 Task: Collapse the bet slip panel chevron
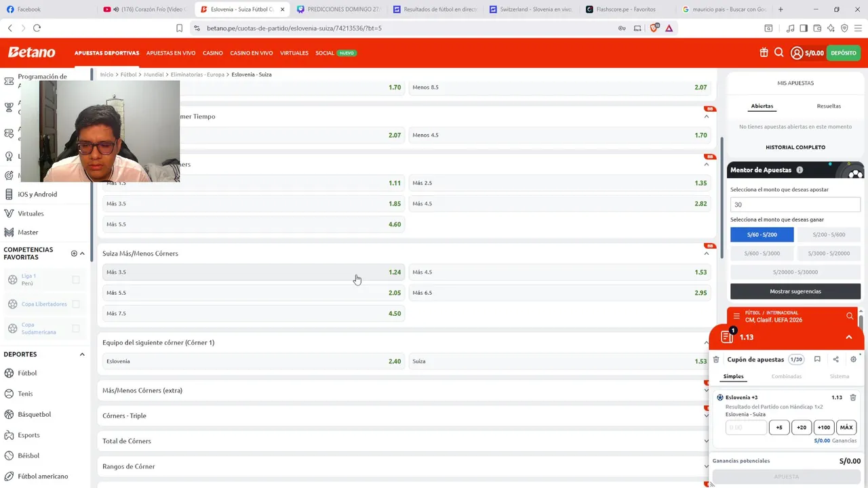[x=848, y=337]
